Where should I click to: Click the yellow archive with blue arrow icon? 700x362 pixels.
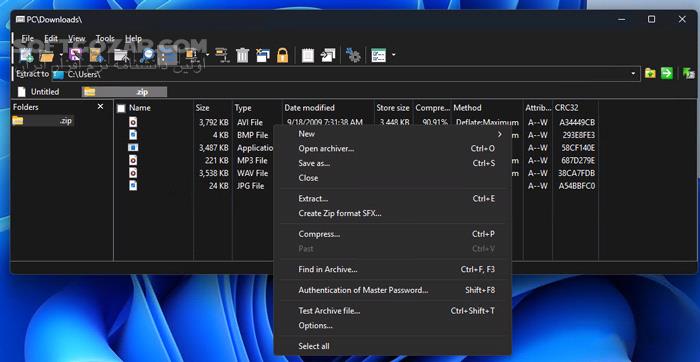[x=97, y=55]
